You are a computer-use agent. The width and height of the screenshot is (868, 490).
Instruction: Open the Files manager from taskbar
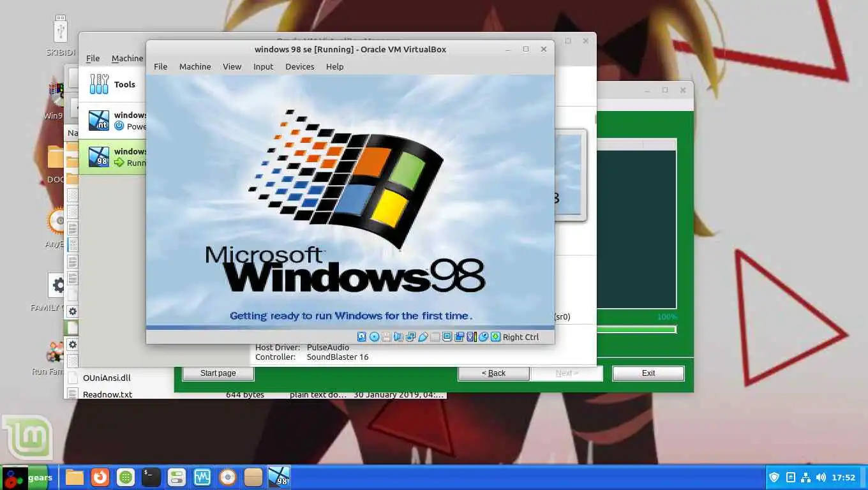[75, 477]
